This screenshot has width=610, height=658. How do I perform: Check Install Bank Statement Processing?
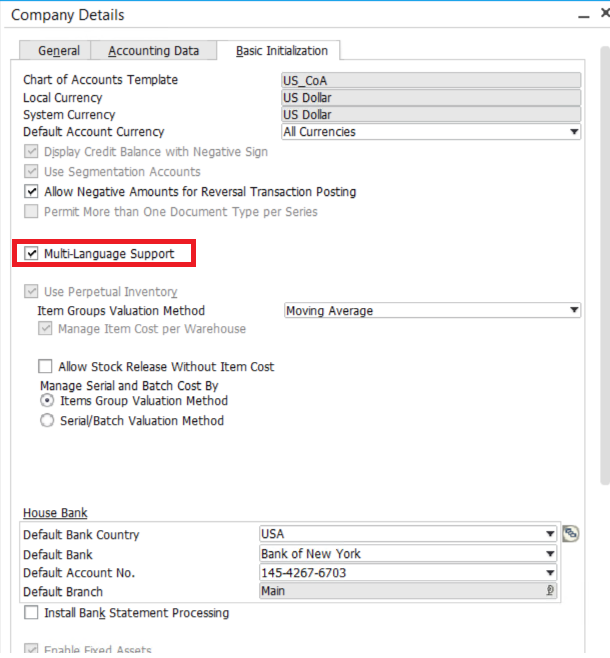[x=31, y=613]
